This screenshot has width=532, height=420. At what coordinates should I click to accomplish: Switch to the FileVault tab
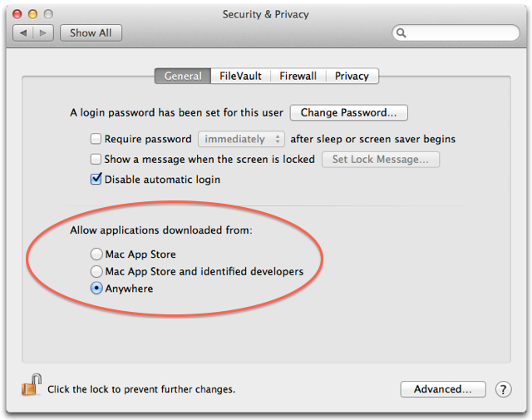[240, 76]
